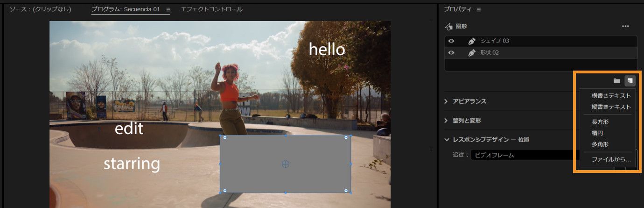Click the 図形 graphic icon in properties
644x208 pixels.
(x=448, y=26)
